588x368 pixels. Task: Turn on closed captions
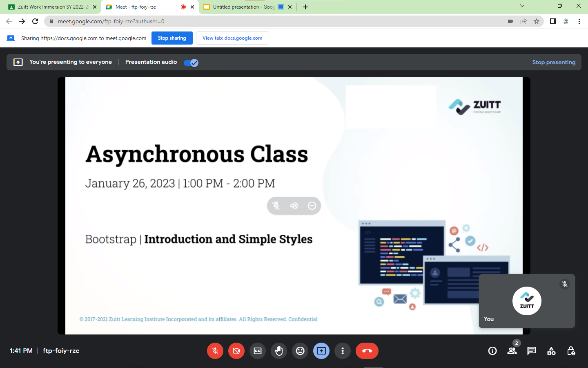258,351
